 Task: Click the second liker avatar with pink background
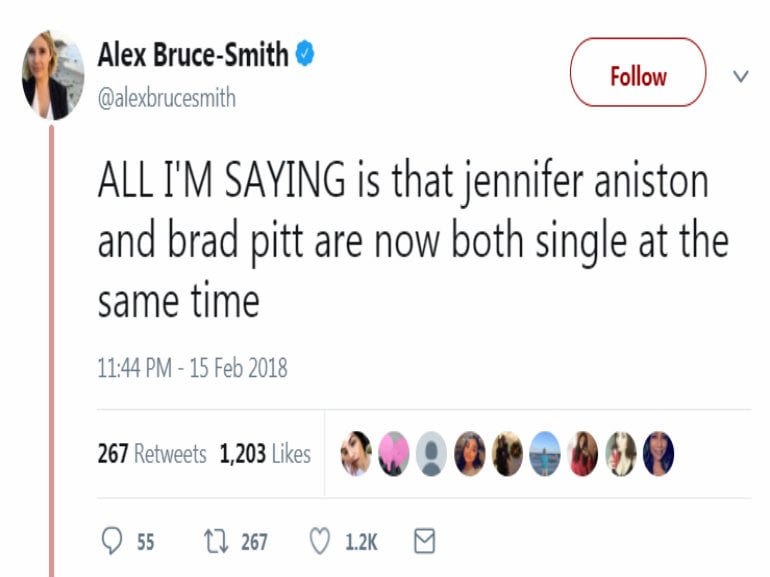pos(393,453)
